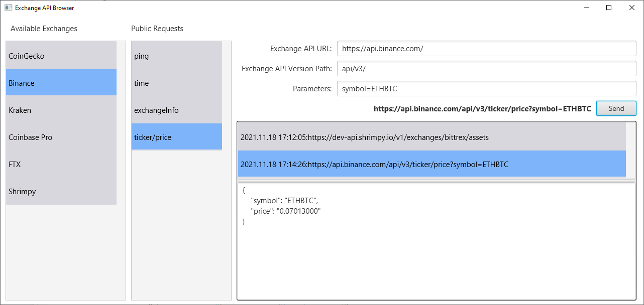Image resolution: width=644 pixels, height=305 pixels.
Task: Select Coinbase Pro exchange
Action: [61, 137]
